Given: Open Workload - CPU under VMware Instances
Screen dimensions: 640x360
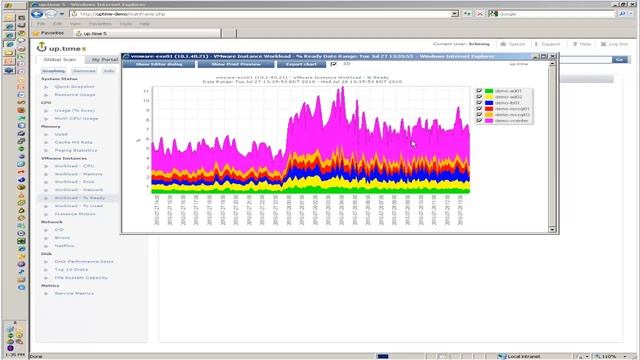Looking at the screenshot, I should 74,166.
